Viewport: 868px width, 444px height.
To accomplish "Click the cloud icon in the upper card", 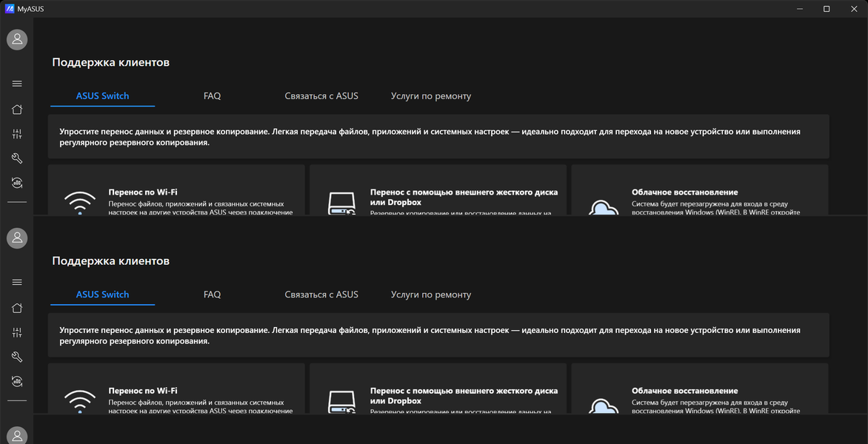I will [604, 206].
